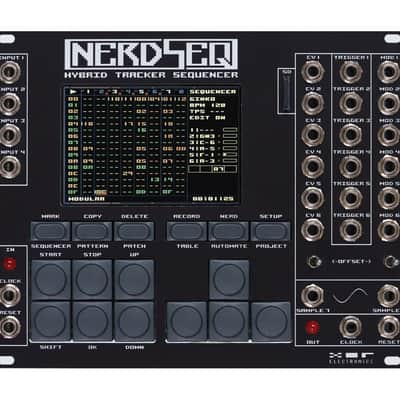Hit the DELETE / PATCH button
The image size is (400, 400).
point(134,231)
